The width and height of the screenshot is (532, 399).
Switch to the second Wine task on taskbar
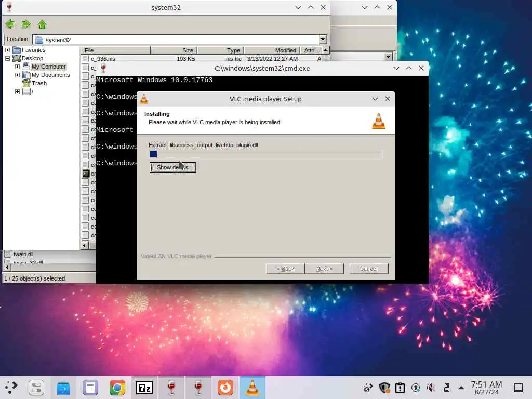(198, 388)
